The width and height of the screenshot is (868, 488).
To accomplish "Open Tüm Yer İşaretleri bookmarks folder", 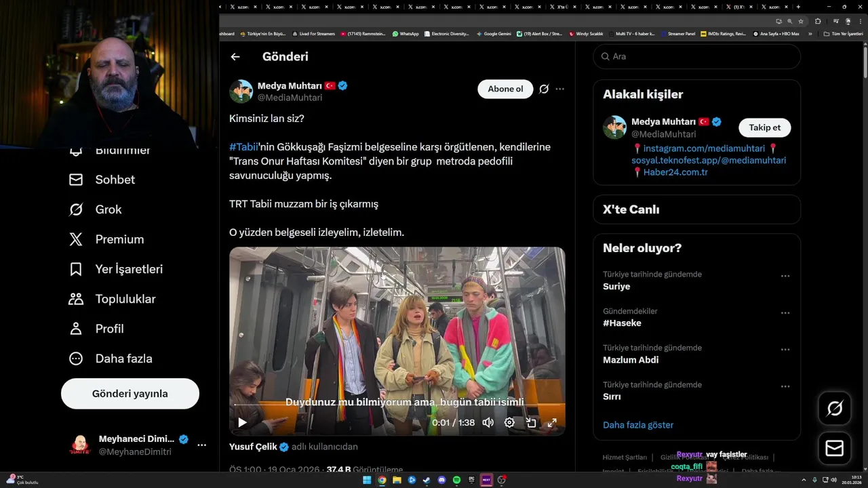I will click(844, 34).
